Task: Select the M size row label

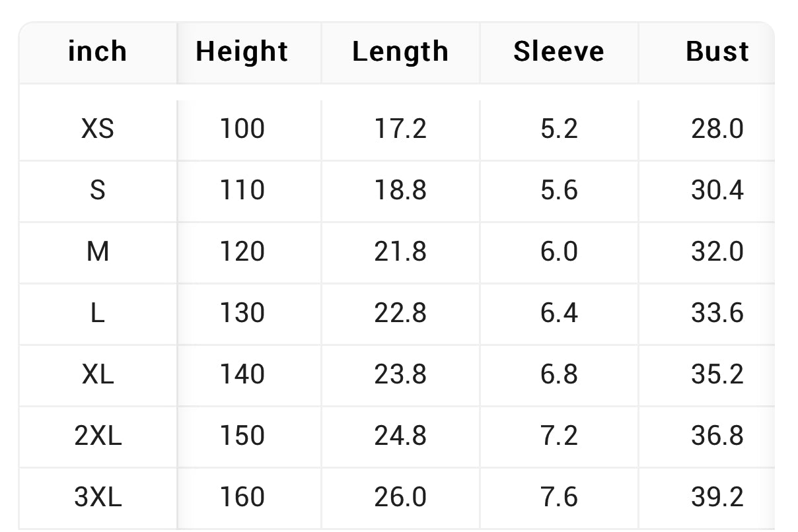Action: coord(97,251)
